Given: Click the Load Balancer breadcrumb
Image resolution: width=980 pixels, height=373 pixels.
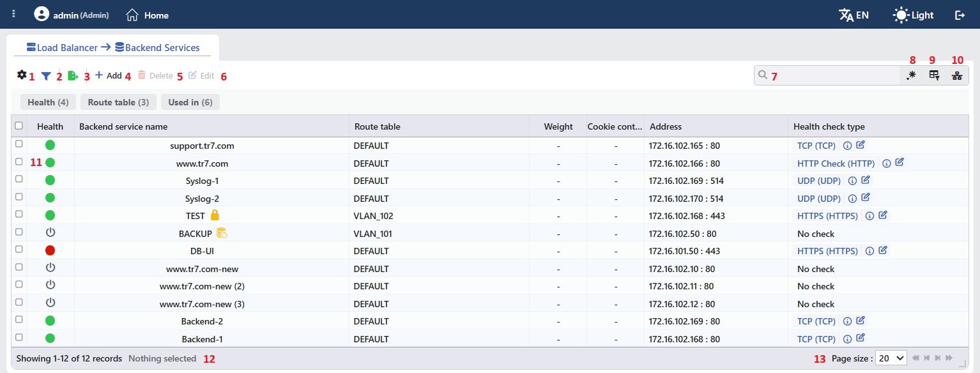Looking at the screenshot, I should click(63, 47).
